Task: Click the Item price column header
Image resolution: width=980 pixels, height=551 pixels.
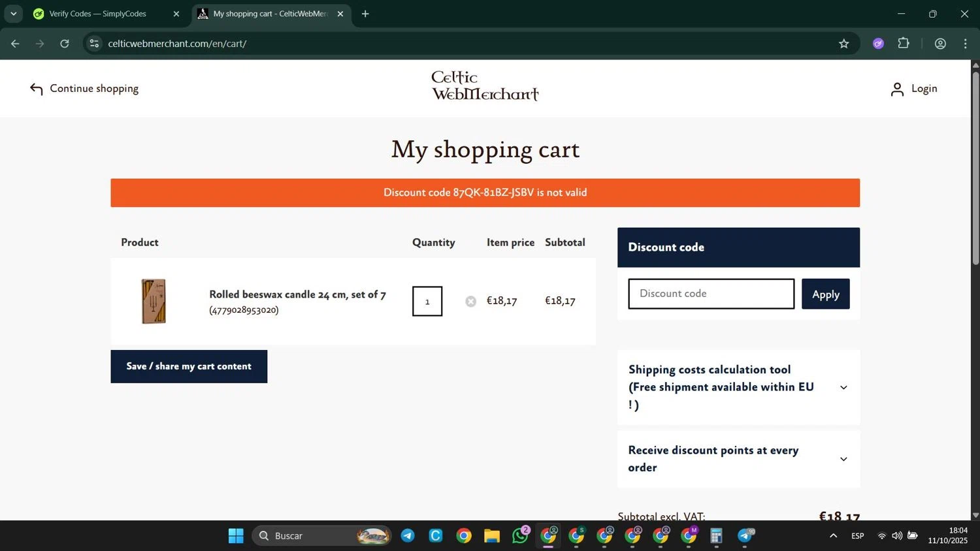Action: point(510,242)
